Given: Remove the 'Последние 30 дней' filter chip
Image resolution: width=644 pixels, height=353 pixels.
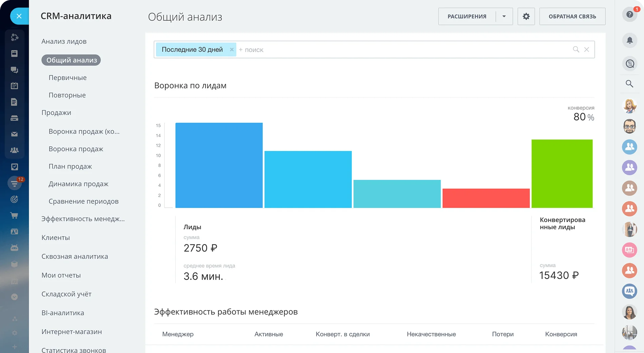Looking at the screenshot, I should 232,50.
